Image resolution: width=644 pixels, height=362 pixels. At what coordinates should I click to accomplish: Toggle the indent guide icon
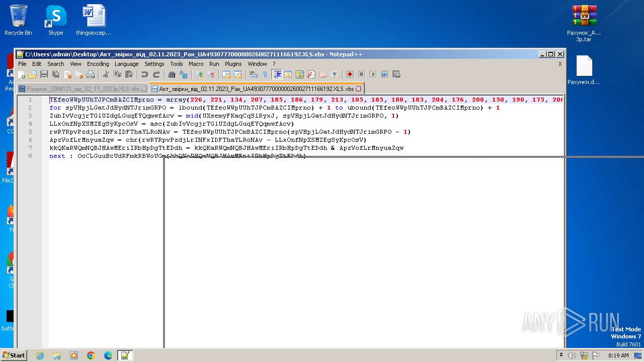(277, 74)
